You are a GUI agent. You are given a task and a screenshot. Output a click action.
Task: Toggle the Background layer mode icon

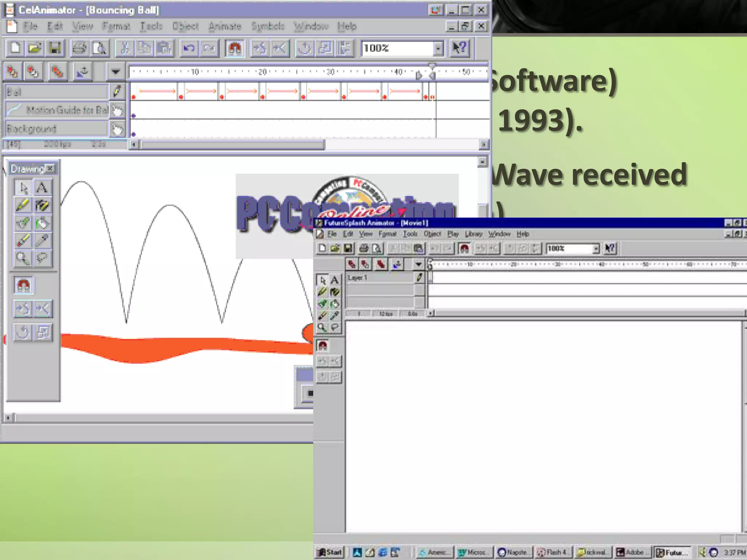coord(117,129)
